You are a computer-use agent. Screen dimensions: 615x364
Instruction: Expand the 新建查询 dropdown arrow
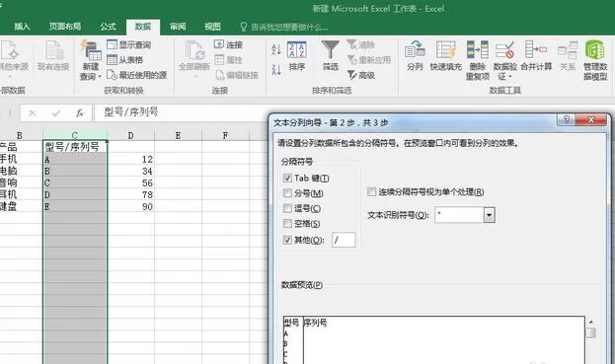click(x=100, y=76)
